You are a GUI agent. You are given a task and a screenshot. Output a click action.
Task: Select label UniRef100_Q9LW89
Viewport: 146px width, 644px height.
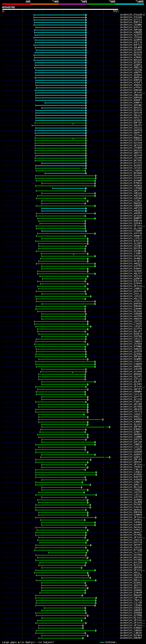point(131,48)
